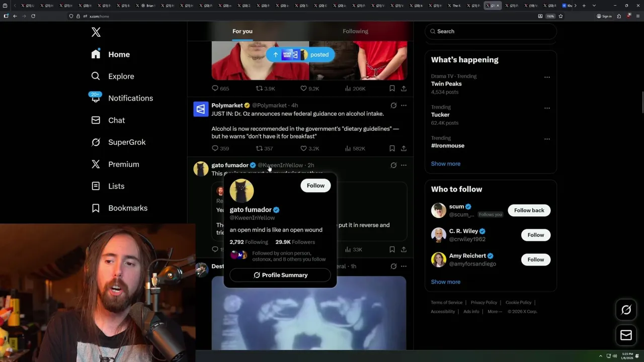Open Polymarket profile avatar
644x362 pixels.
201,109
